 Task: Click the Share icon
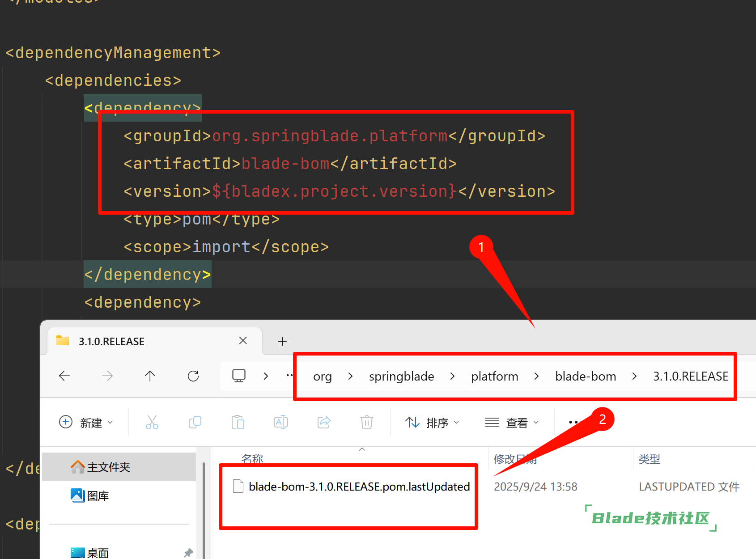[x=324, y=422]
